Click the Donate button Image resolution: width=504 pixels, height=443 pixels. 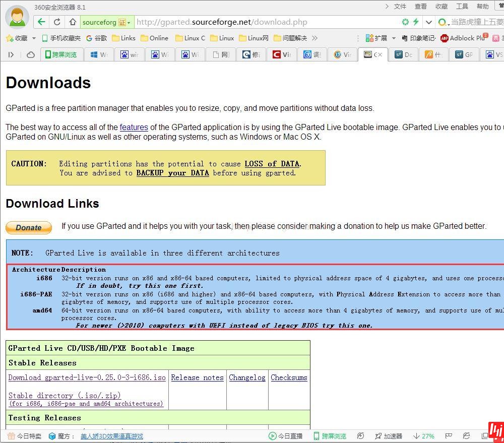tap(29, 227)
